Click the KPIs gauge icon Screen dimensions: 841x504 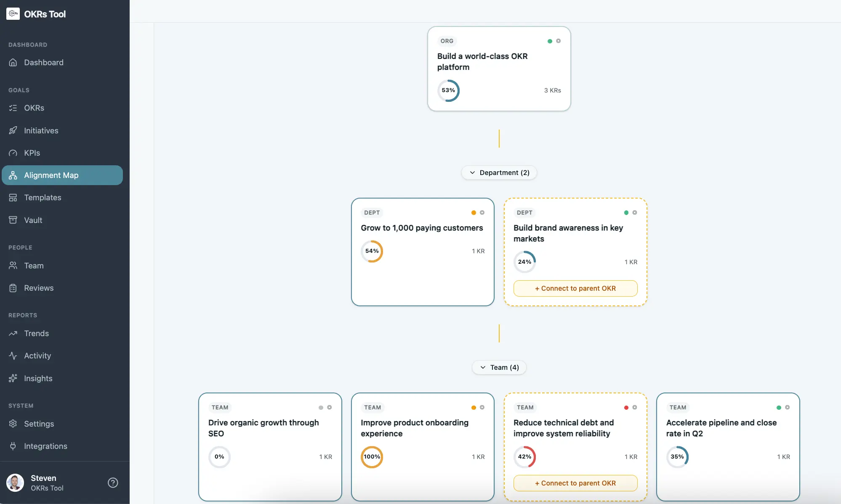pyautogui.click(x=13, y=153)
